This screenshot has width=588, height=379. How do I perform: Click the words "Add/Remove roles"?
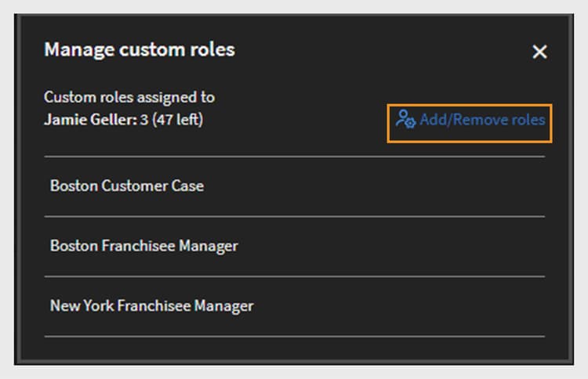482,121
